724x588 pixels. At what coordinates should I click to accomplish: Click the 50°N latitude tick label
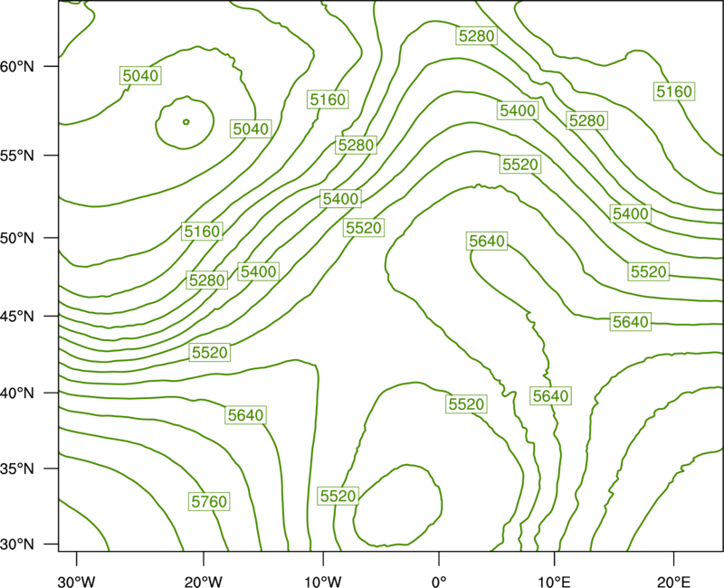[x=17, y=238]
